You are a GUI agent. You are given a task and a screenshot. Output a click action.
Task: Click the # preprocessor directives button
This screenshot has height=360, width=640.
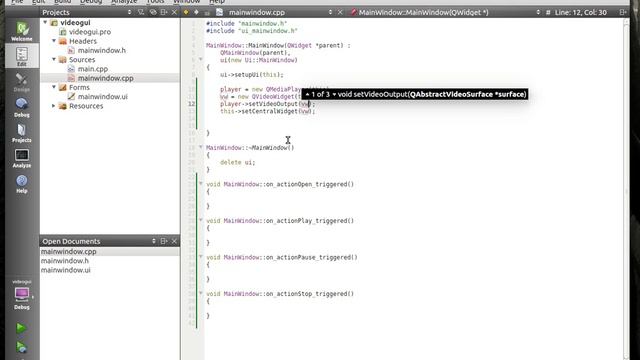pos(548,12)
